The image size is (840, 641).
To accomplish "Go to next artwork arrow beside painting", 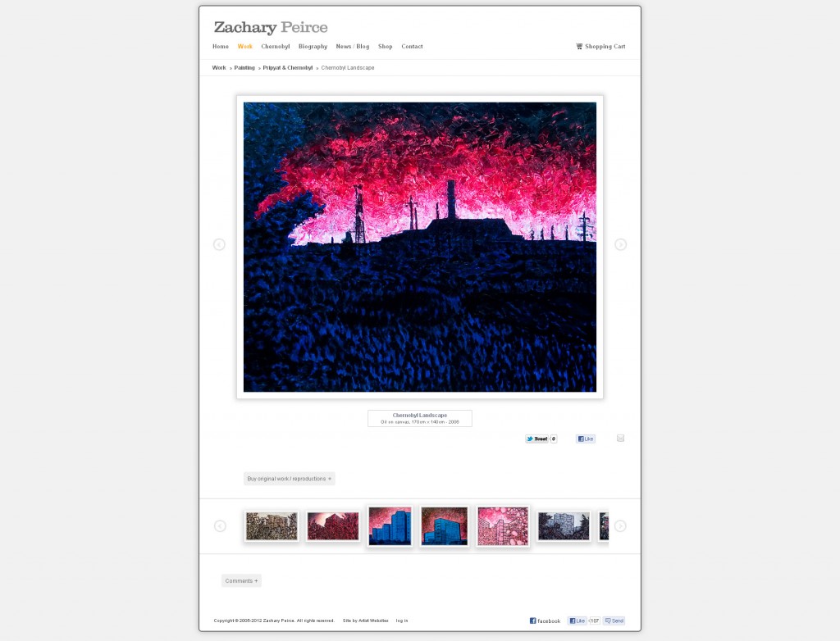I will (620, 245).
